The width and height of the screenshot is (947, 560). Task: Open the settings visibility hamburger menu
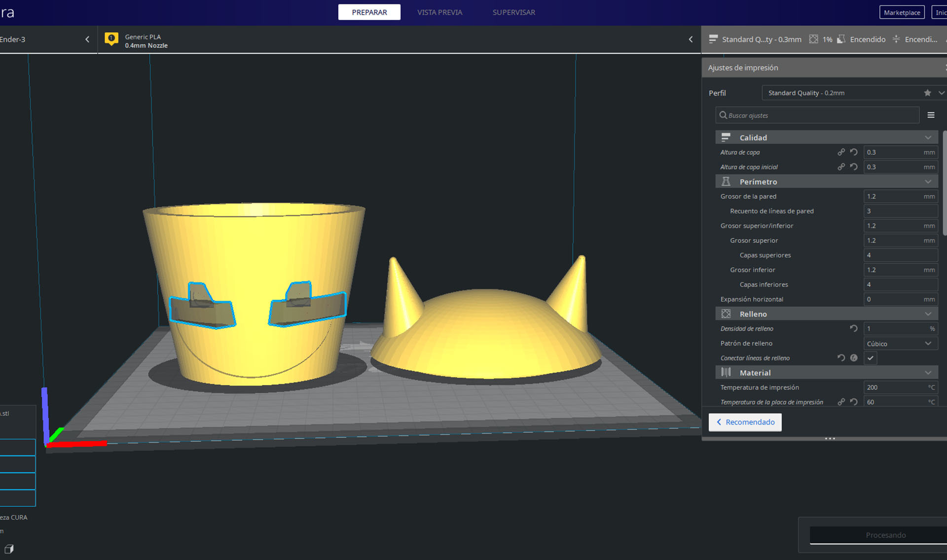pyautogui.click(x=931, y=115)
